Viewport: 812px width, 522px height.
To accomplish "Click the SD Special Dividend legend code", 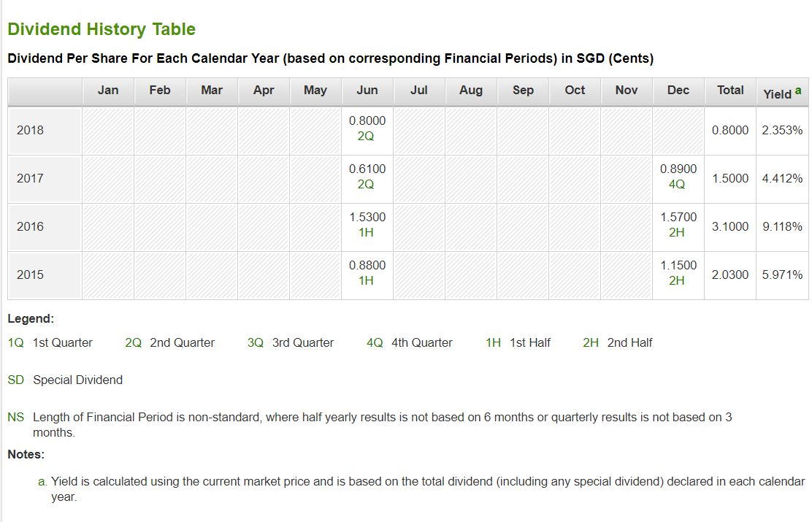I will point(15,380).
